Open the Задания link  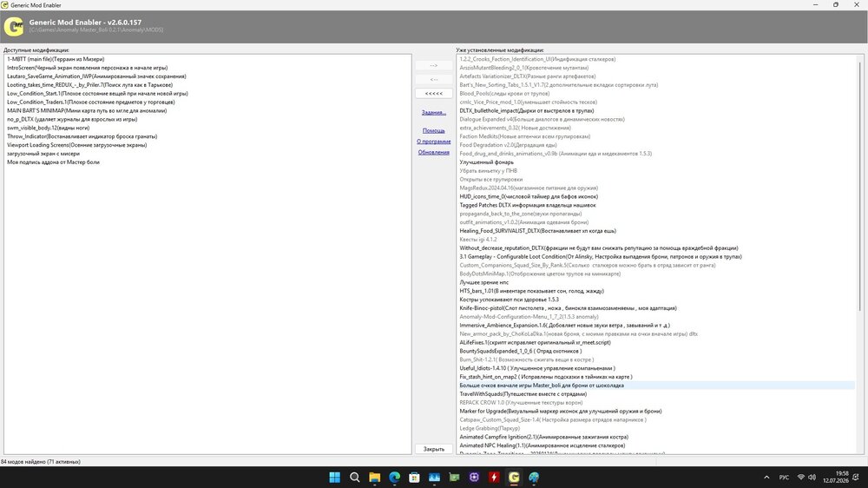433,112
